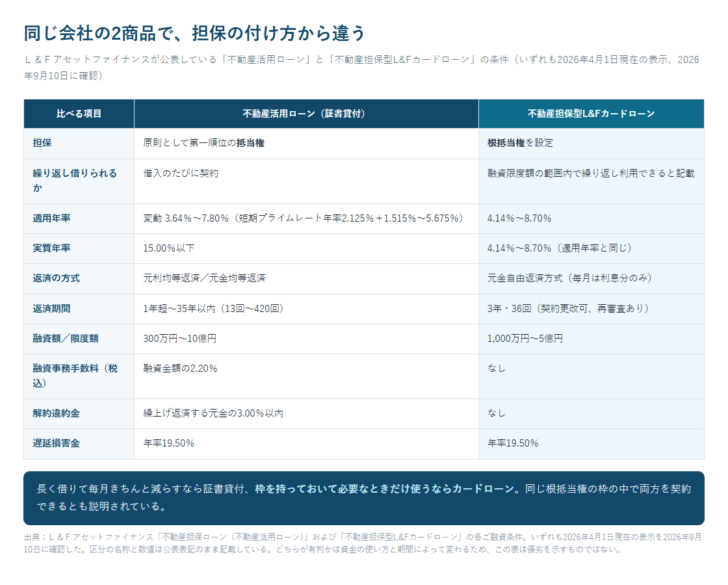Select the 遅延損害金 row label
This screenshot has width=728, height=585.
(79, 444)
